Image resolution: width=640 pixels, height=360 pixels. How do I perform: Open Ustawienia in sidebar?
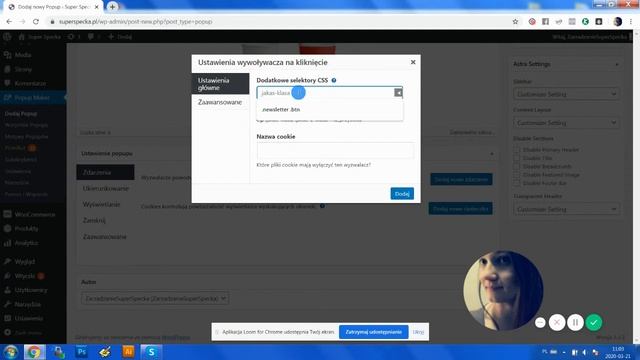(29, 318)
